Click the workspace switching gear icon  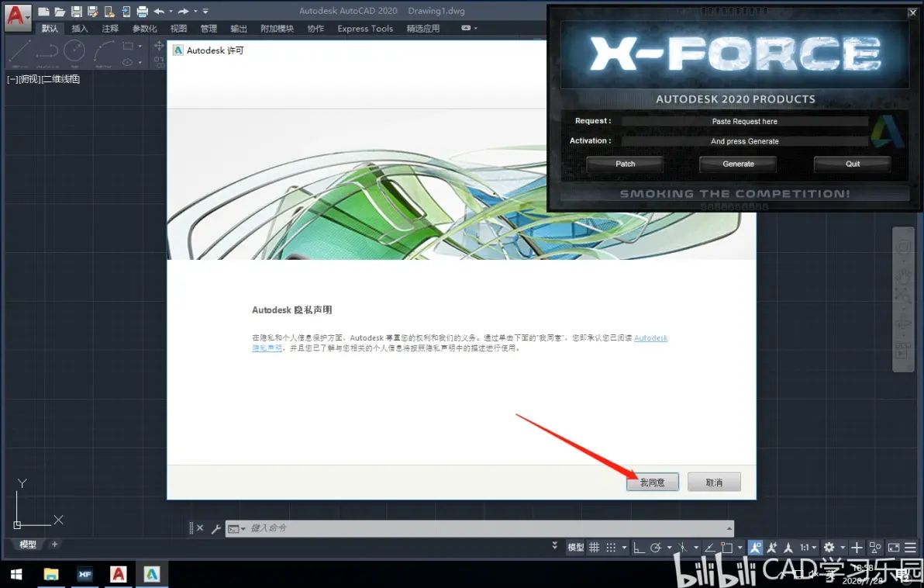[x=829, y=548]
